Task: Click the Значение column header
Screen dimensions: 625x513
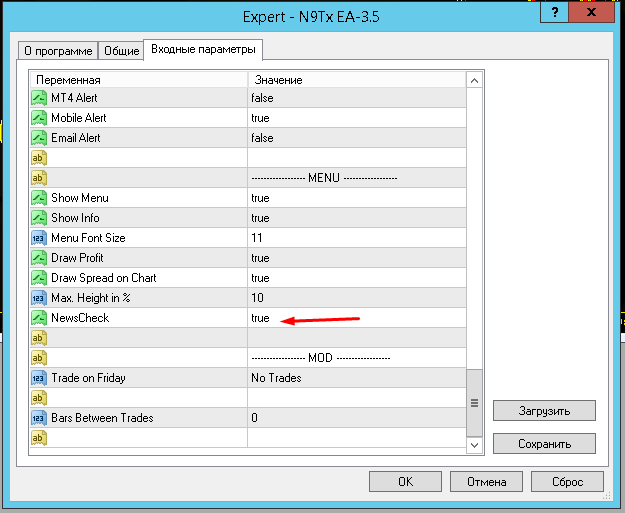Action: coord(357,80)
